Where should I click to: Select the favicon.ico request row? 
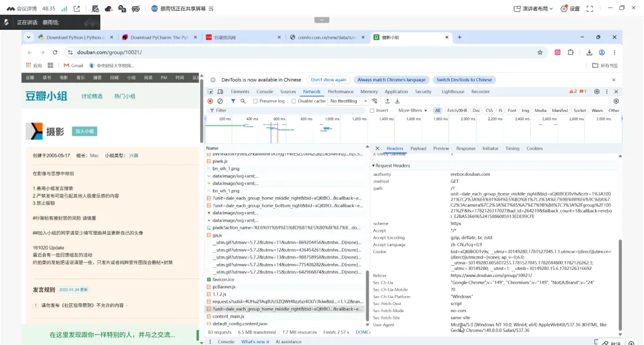tap(284, 279)
